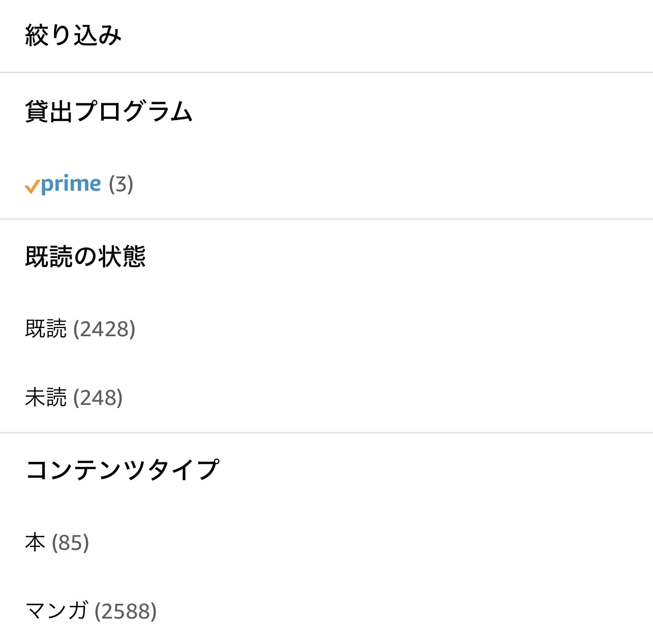
Task: Click the 本 count (85)
Action: click(x=71, y=543)
